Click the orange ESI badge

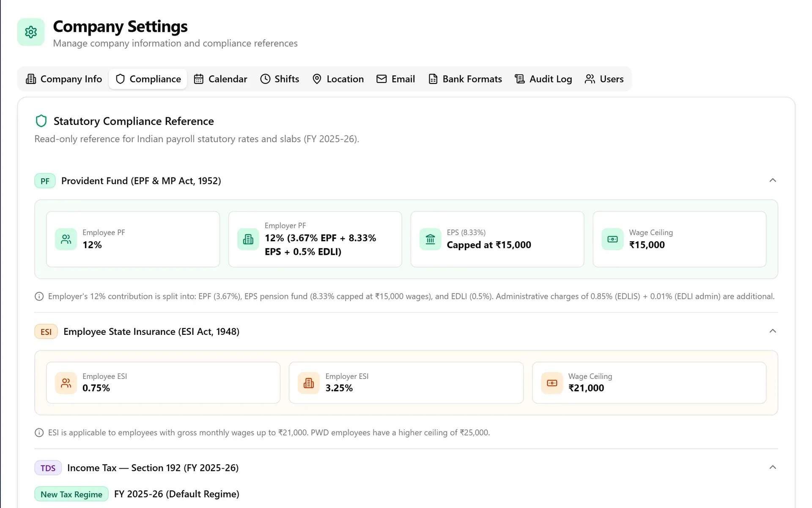[x=46, y=332]
